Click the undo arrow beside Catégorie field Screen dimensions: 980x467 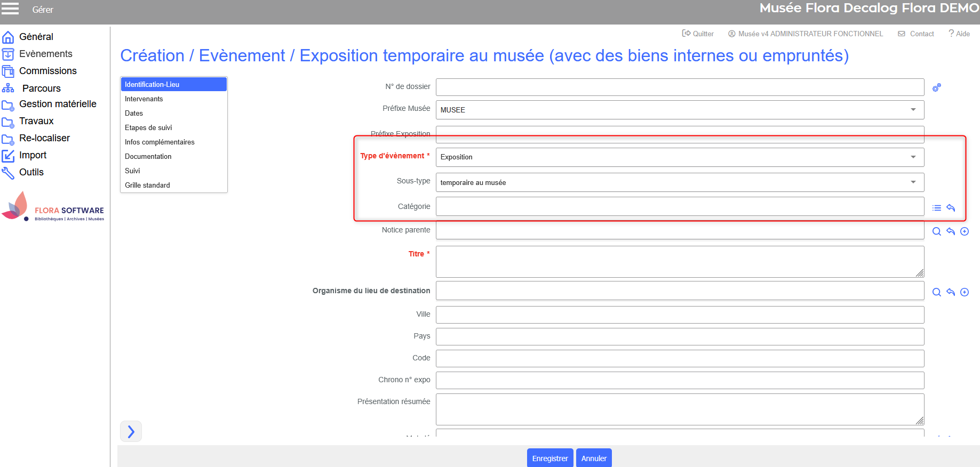click(951, 208)
